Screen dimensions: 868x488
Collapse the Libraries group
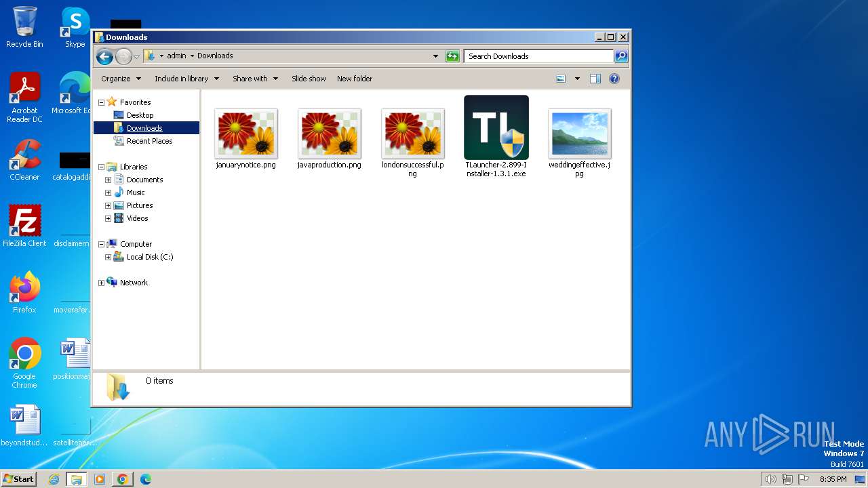click(101, 167)
